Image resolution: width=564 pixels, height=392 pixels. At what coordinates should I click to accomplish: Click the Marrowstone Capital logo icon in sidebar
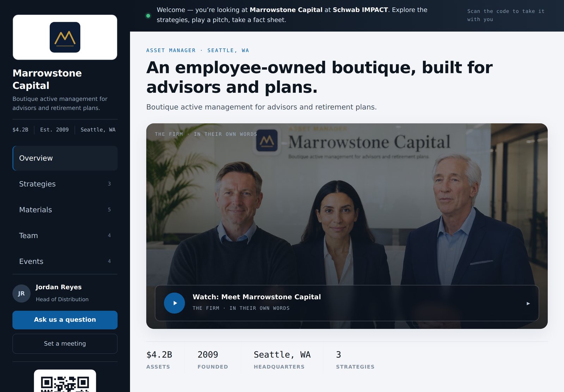pyautogui.click(x=65, y=37)
